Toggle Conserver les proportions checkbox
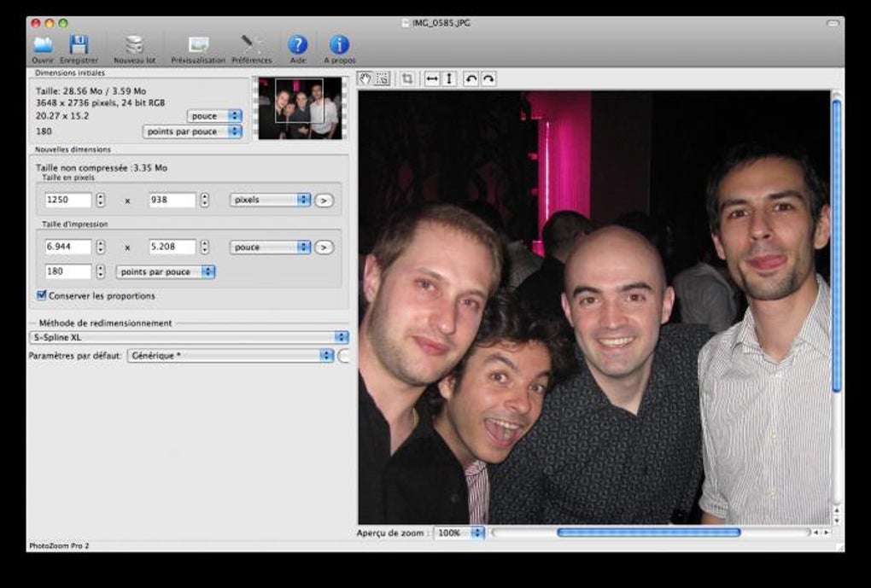The image size is (871, 588). click(x=42, y=295)
